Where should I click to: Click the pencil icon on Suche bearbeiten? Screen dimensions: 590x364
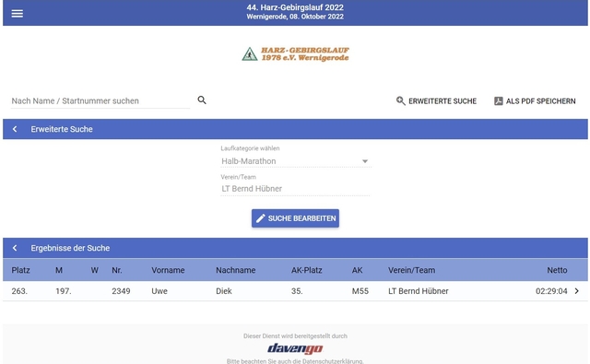(x=260, y=218)
